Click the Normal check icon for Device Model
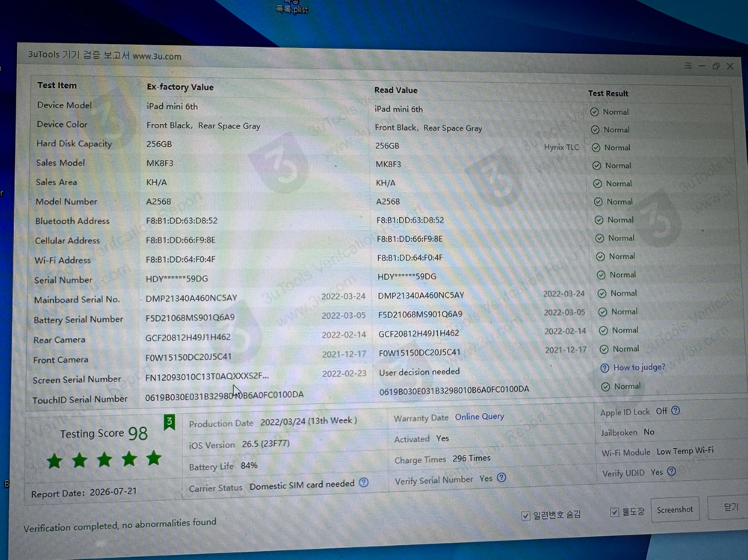 (594, 112)
